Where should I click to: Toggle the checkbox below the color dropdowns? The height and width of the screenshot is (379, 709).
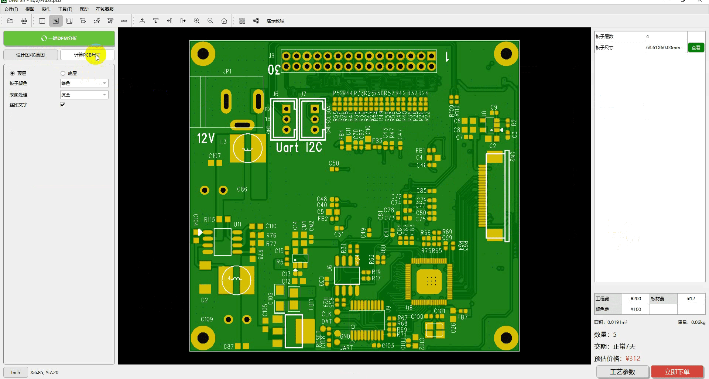[x=62, y=104]
